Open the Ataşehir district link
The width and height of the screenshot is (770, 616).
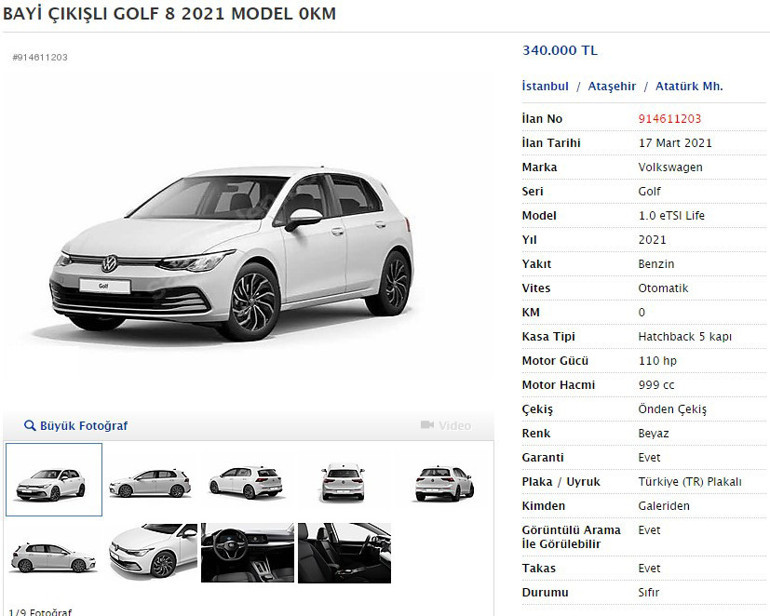[612, 86]
